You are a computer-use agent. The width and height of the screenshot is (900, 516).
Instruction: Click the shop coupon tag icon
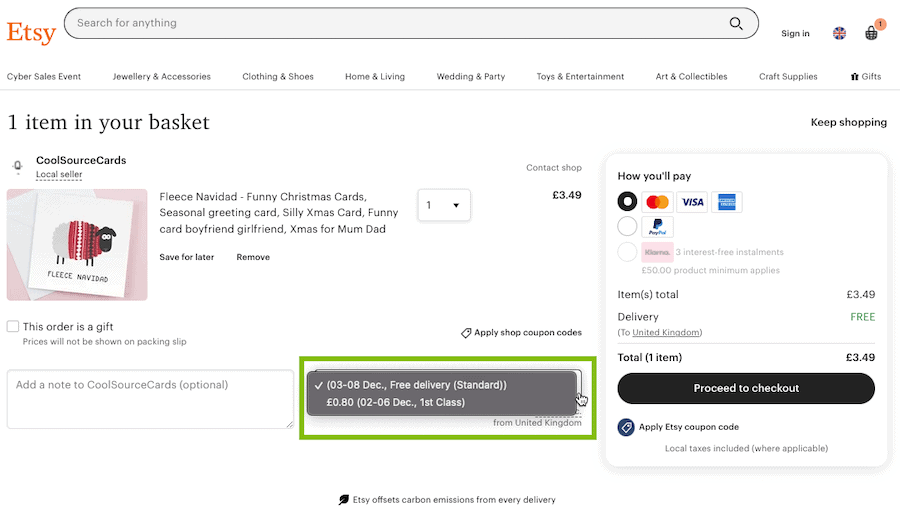[466, 333]
